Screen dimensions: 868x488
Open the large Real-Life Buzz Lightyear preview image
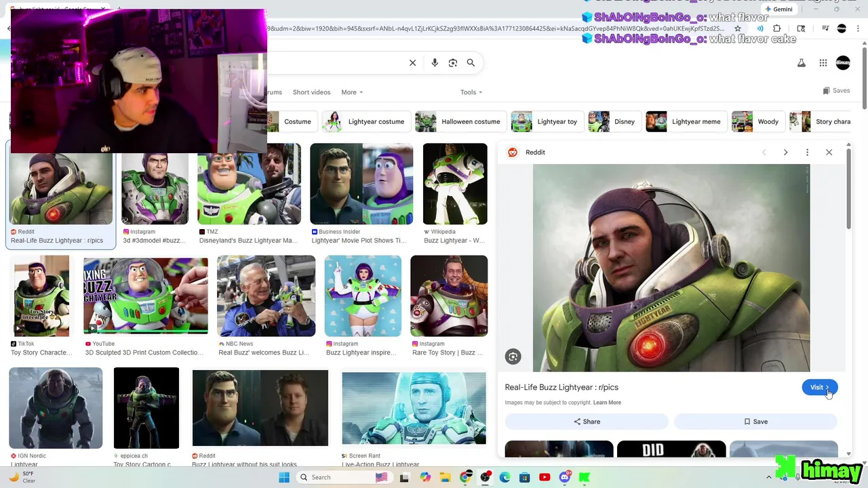671,268
